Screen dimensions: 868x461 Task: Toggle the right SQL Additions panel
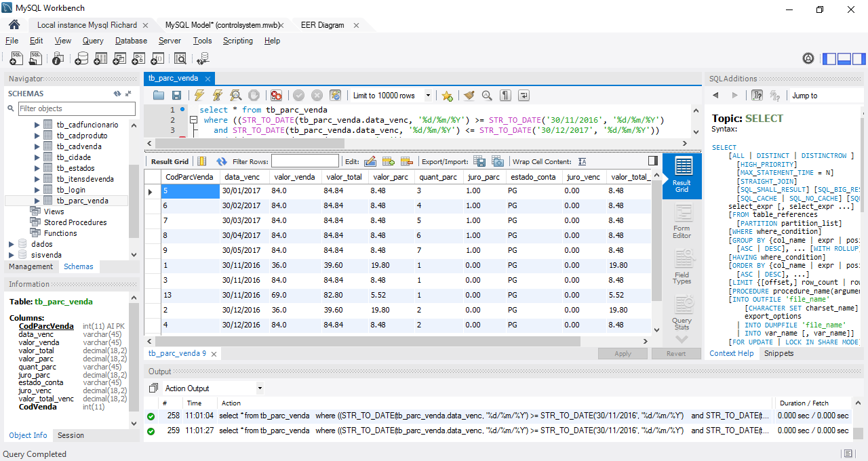pos(859,58)
